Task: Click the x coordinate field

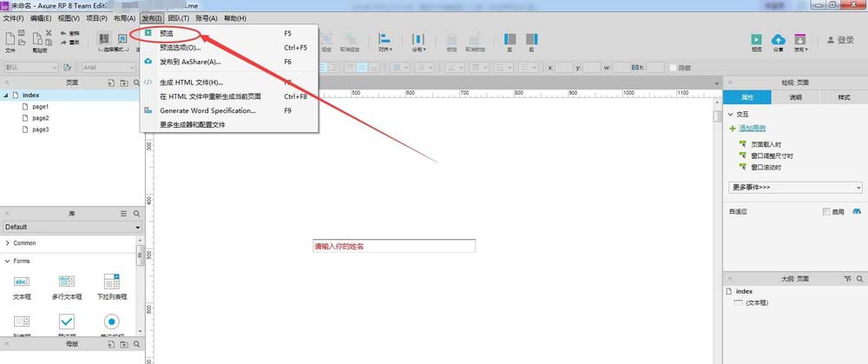Action: [x=563, y=68]
